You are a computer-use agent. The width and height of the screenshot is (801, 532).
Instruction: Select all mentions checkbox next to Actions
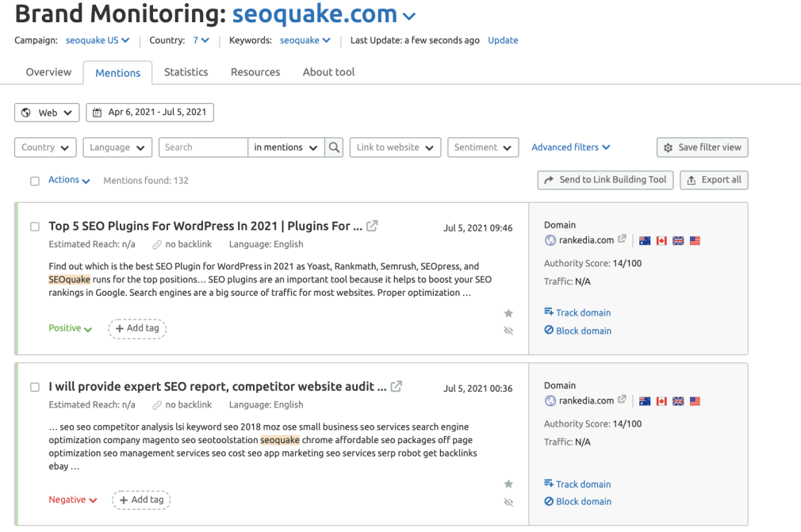pos(35,181)
